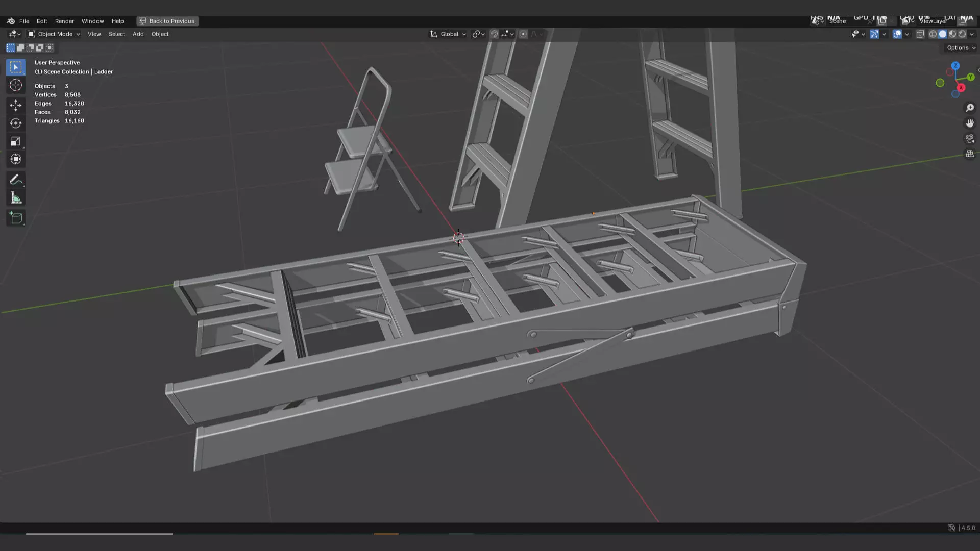Screen dimensions: 980x551
Task: Toggle camera view icon
Action: click(x=970, y=139)
